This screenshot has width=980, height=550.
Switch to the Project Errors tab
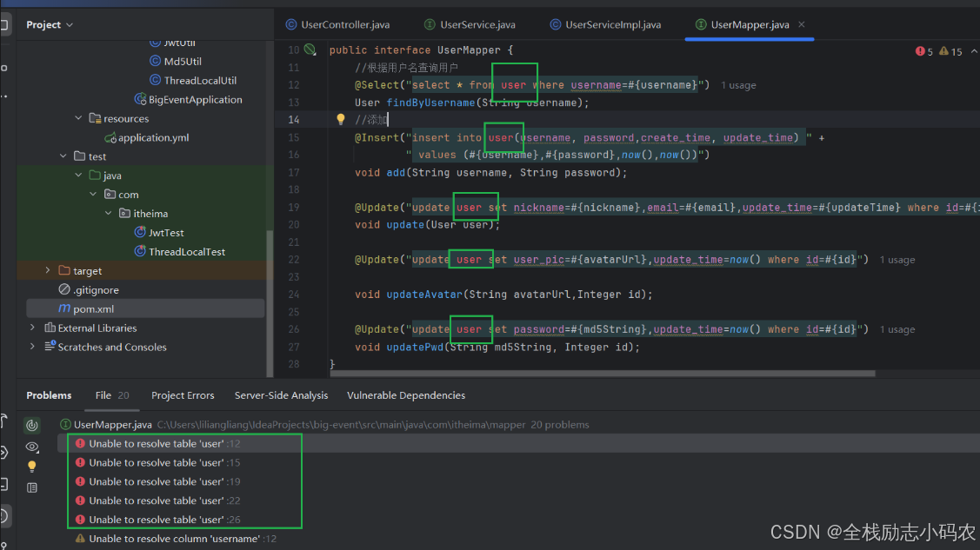(183, 395)
